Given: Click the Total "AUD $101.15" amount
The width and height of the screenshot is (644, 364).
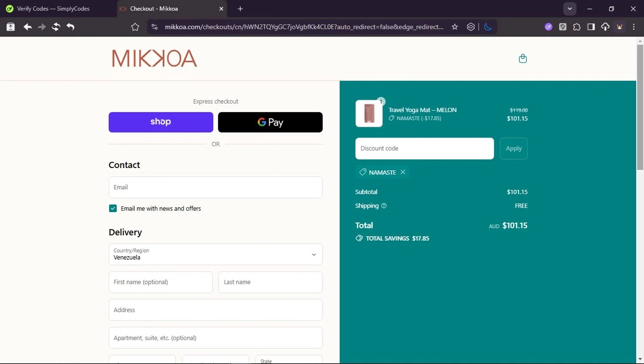Looking at the screenshot, I should point(508,226).
